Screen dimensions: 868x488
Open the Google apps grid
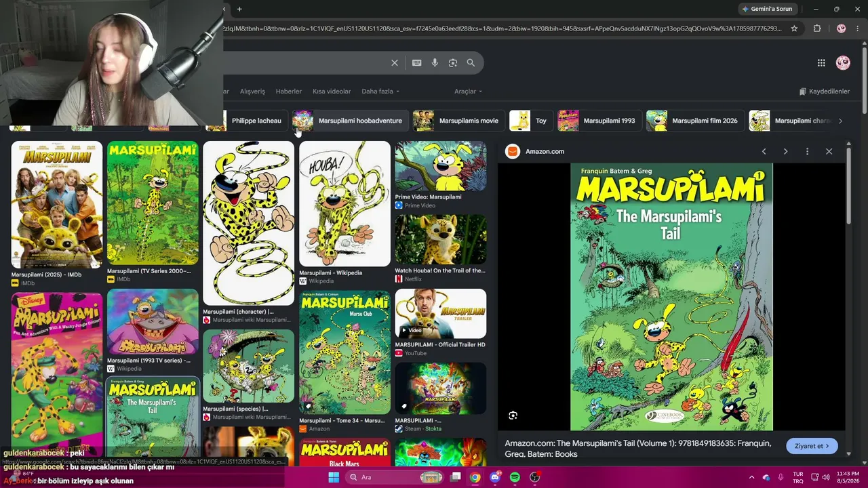pos(821,62)
